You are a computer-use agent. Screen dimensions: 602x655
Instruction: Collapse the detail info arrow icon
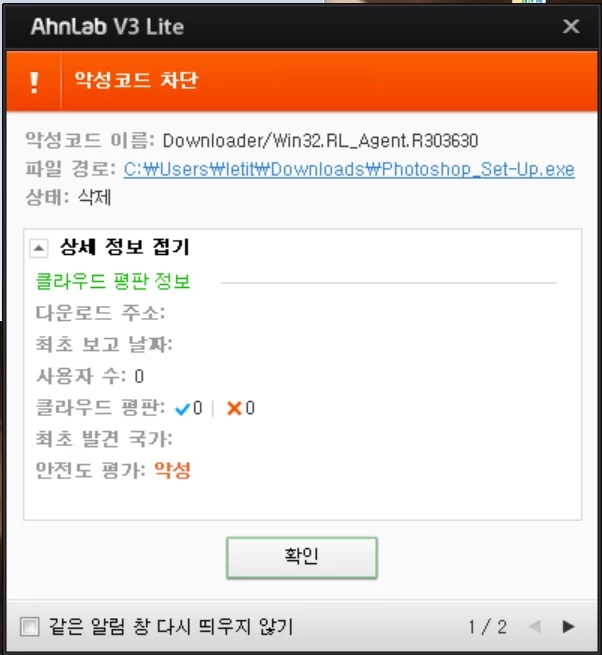point(38,248)
